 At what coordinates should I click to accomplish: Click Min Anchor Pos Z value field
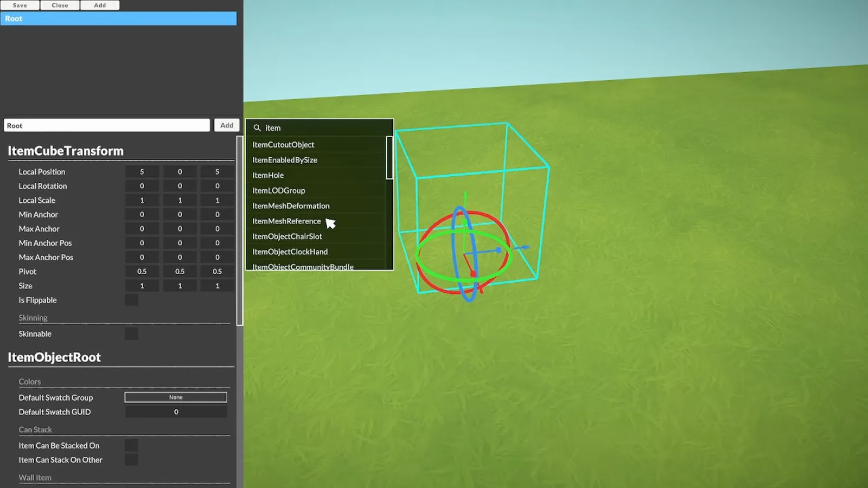217,243
